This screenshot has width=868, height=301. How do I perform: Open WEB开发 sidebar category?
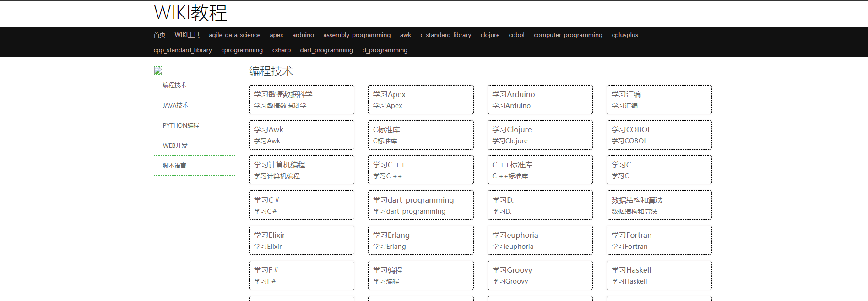(175, 145)
